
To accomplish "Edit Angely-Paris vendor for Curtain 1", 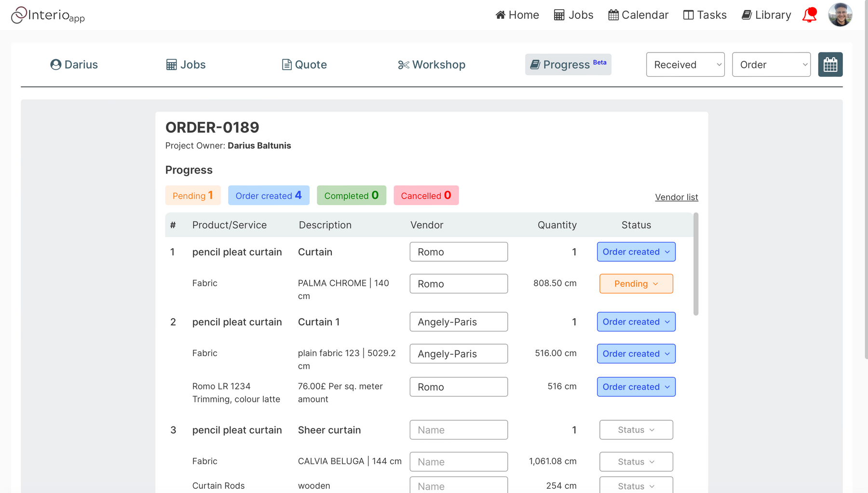I will click(459, 322).
